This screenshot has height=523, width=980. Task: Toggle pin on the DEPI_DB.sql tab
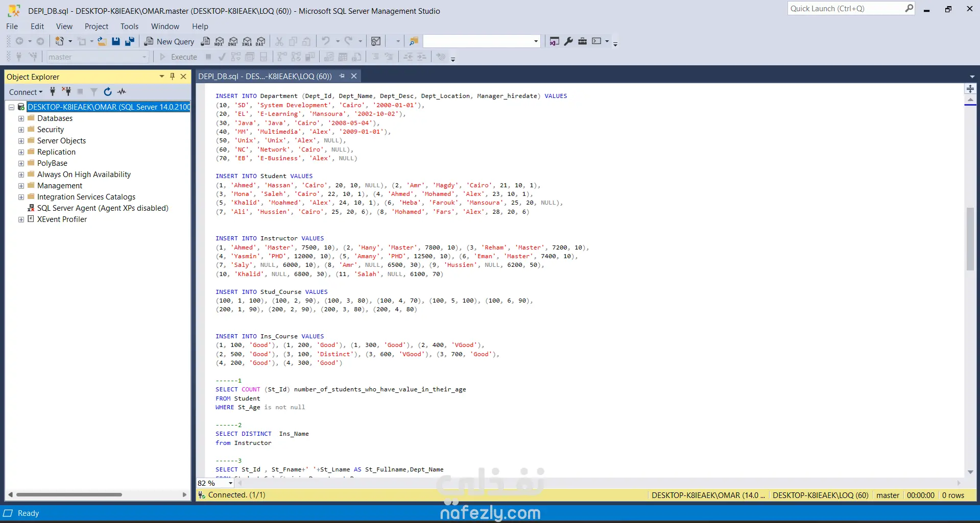click(342, 76)
